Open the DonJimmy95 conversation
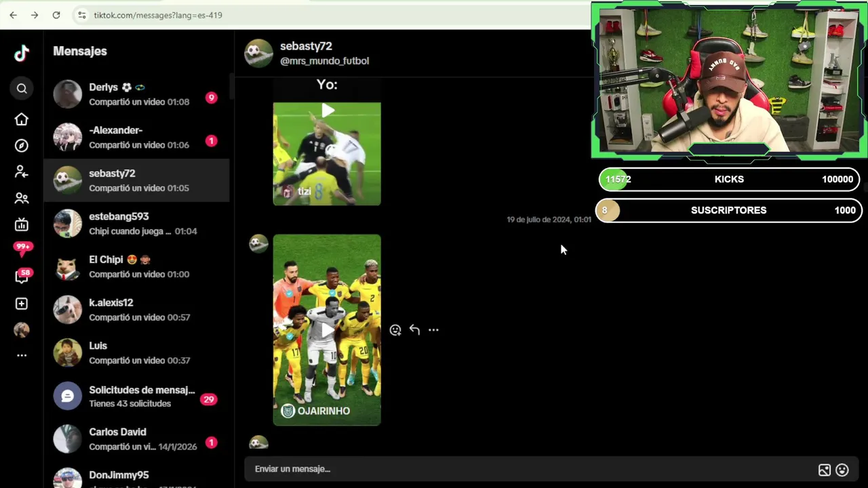 [136, 476]
